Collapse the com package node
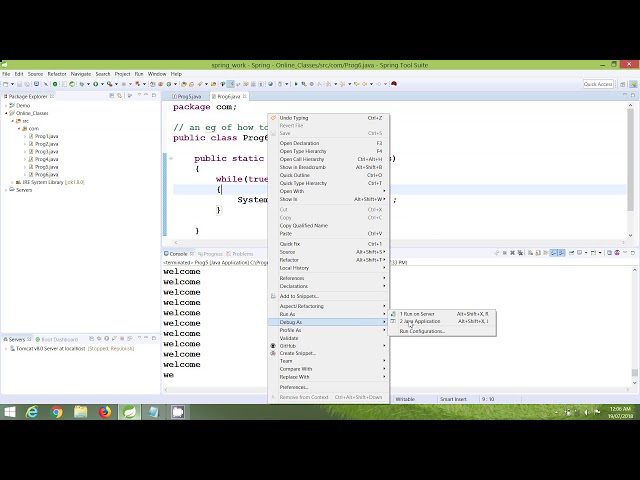 click(19, 129)
